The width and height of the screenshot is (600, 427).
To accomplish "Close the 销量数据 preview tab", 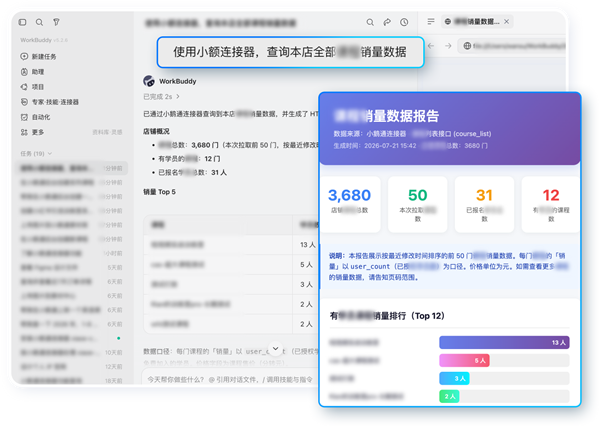I will click(507, 21).
